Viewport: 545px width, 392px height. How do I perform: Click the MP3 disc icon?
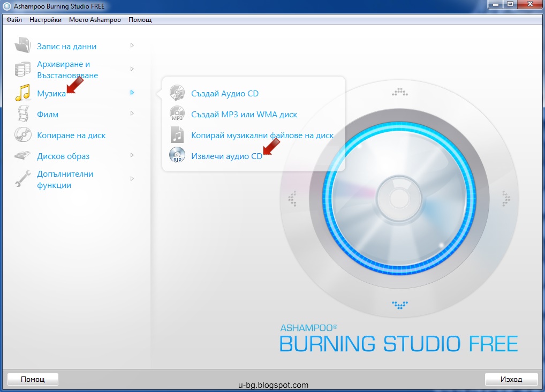pos(177,114)
